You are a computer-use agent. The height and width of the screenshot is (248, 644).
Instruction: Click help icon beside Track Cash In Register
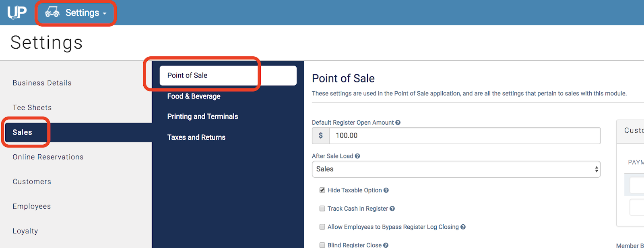tap(392, 209)
